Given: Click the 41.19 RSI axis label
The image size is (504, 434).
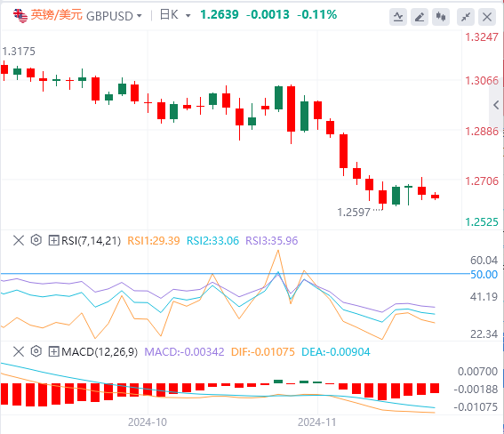Looking at the screenshot, I should pos(484,296).
